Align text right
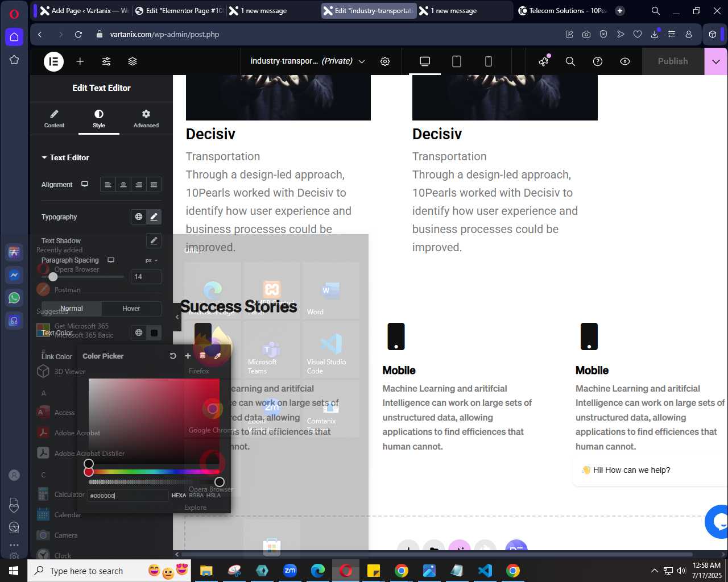This screenshot has height=582, width=728. (x=139, y=184)
